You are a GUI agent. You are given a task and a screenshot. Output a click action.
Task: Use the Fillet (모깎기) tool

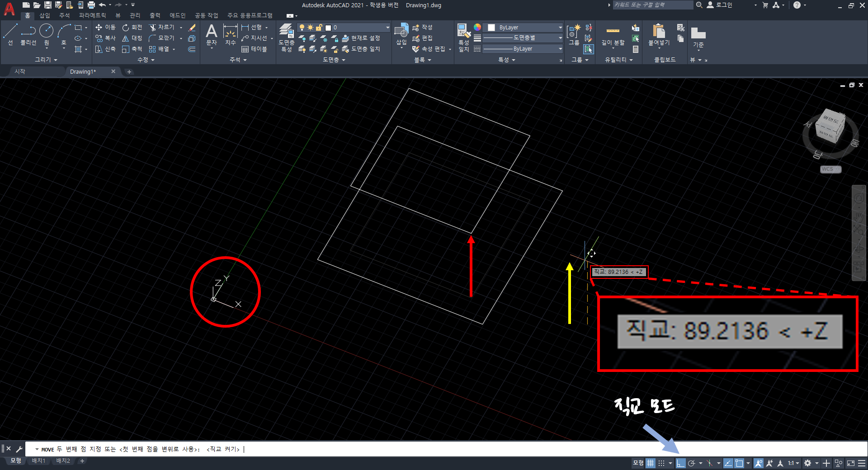point(161,38)
